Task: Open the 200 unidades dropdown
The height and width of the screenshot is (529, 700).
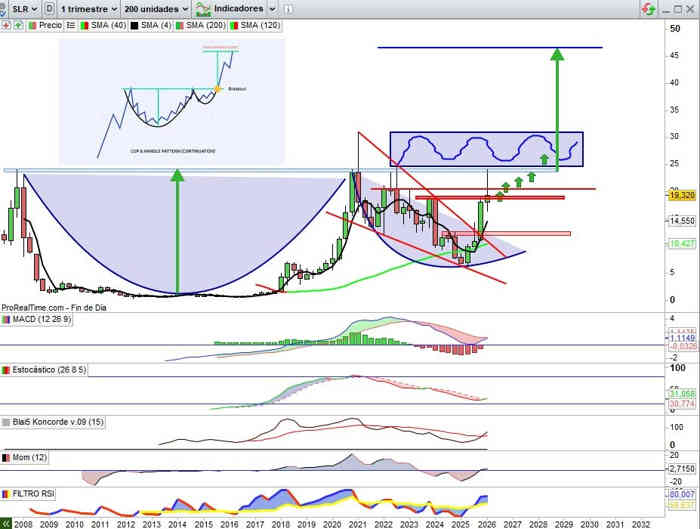Action: pos(156,8)
